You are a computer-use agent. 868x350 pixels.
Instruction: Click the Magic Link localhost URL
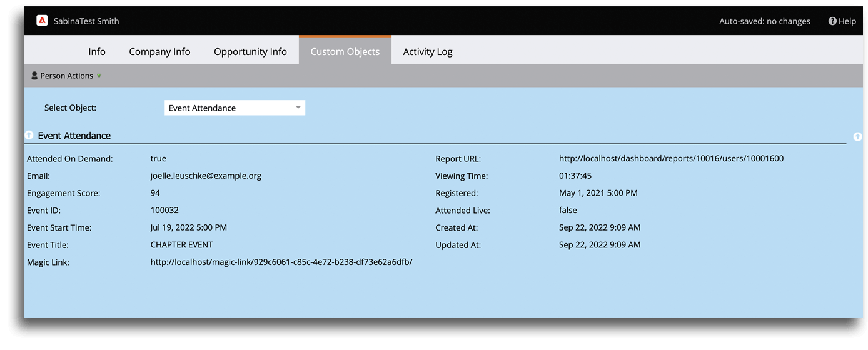281,262
